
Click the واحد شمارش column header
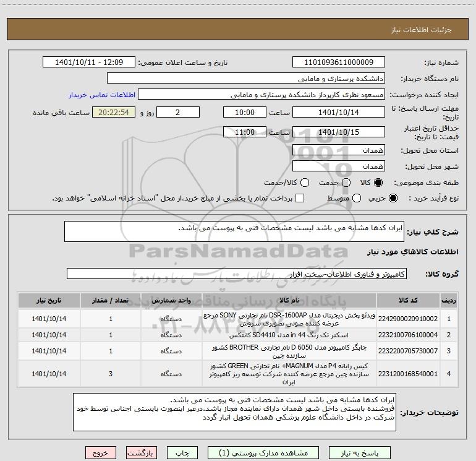[x=171, y=300]
